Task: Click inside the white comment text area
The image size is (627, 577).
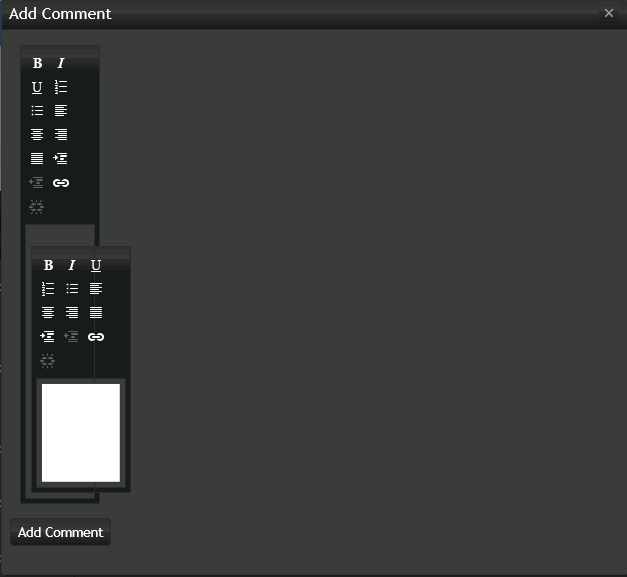Action: pos(81,433)
